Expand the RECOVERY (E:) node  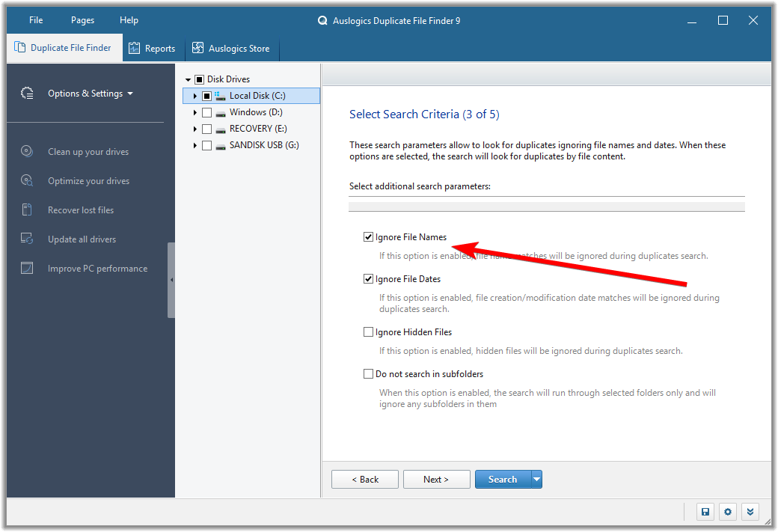195,129
